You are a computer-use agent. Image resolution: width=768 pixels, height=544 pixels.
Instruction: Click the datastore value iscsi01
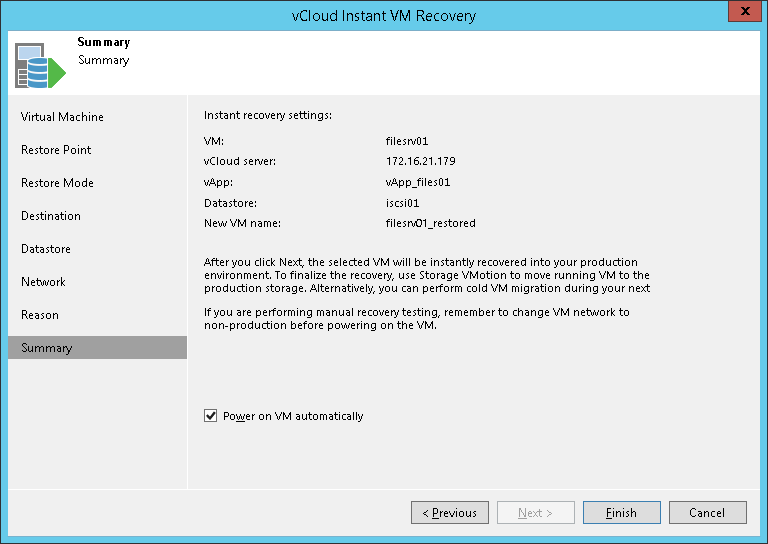pyautogui.click(x=402, y=203)
